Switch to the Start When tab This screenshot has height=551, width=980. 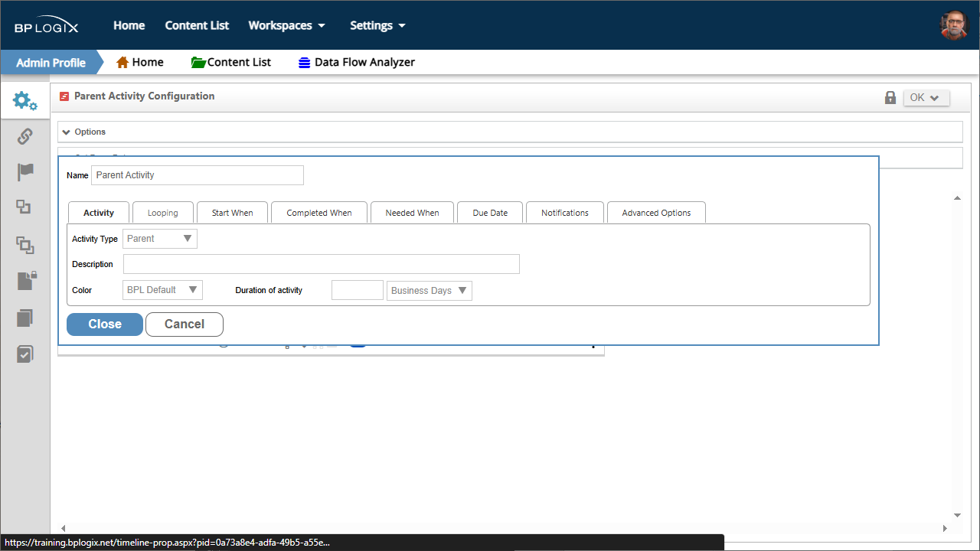tap(233, 213)
